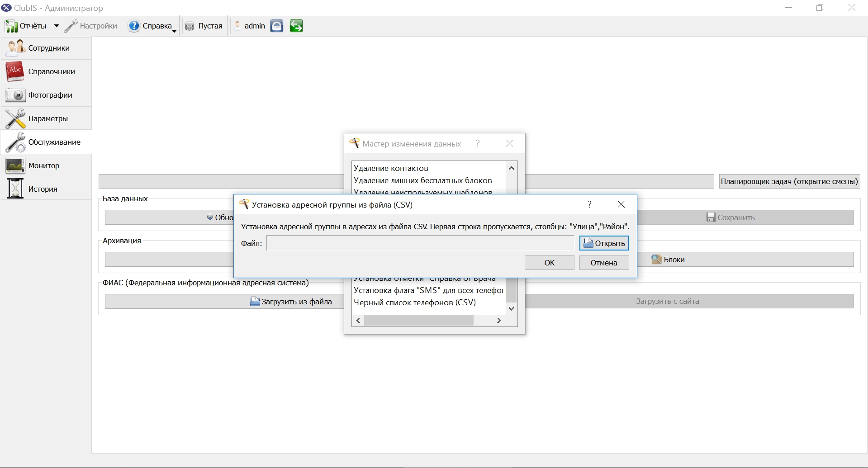Screen dimensions: 868x468
Task: Open the Настройки toolbar item
Action: [x=90, y=26]
